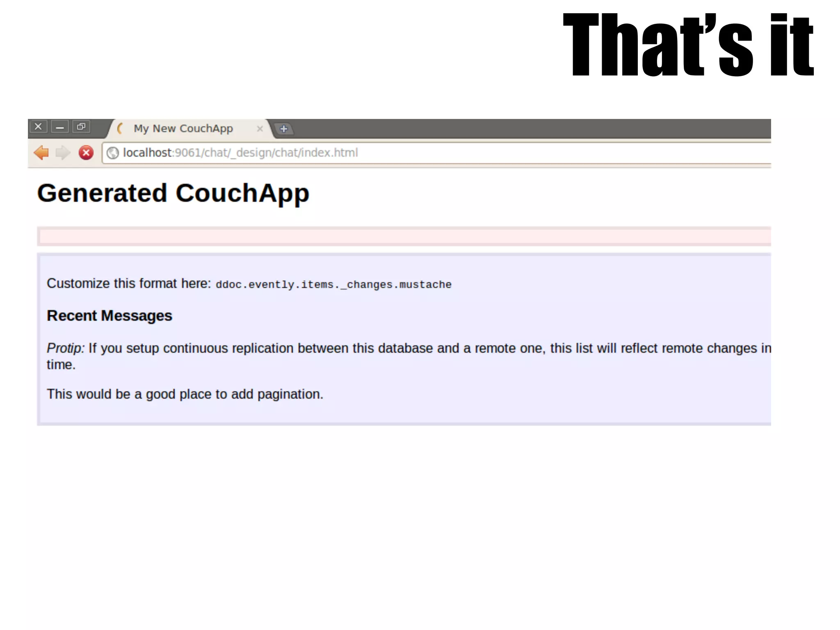Screen dimensions: 840x630
Task: Click the grey forward navigation arrow
Action: pyautogui.click(x=63, y=153)
